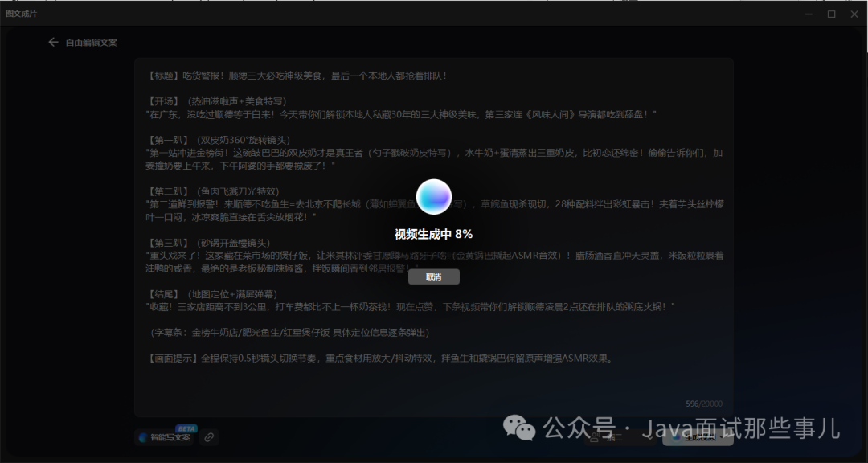The image size is (868, 463).
Task: Click the 【结尾】 (地图定位+满屏弹幕) line
Action: [x=212, y=294]
